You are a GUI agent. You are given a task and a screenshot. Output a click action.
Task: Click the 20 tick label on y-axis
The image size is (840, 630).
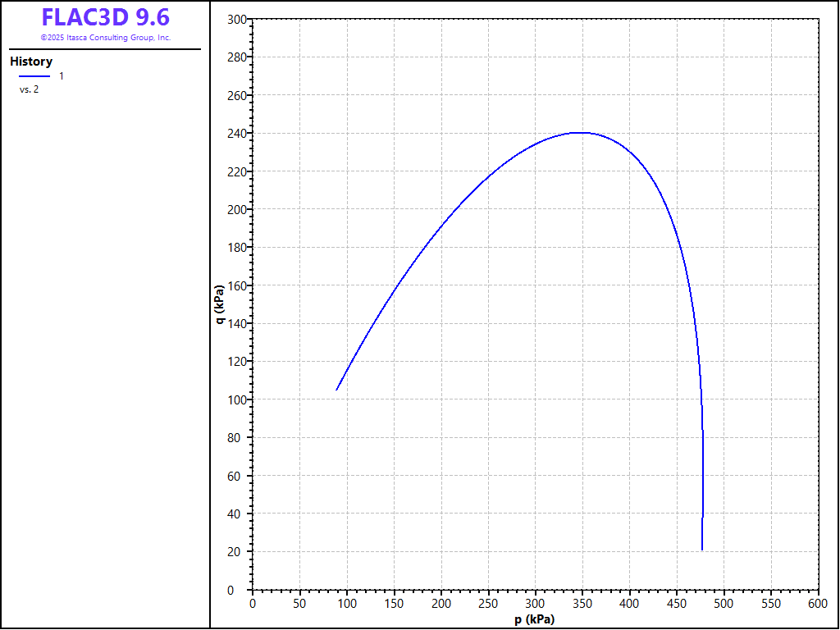pyautogui.click(x=240, y=552)
